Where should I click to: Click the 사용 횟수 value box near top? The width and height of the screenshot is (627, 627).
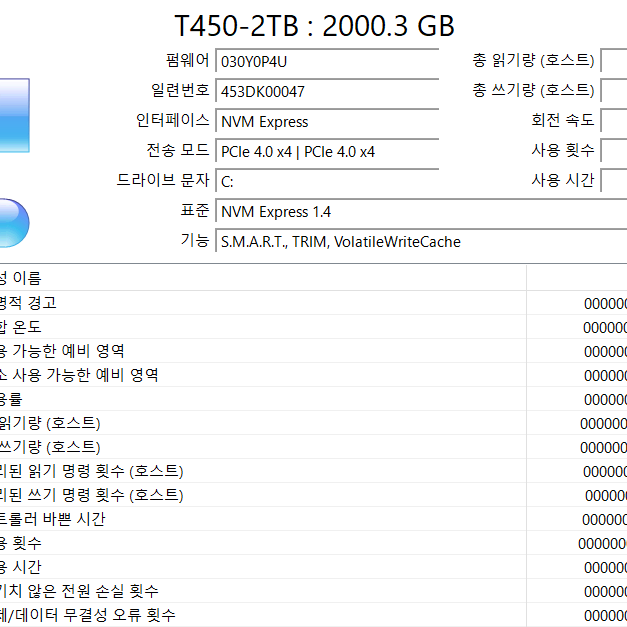[x=614, y=152]
